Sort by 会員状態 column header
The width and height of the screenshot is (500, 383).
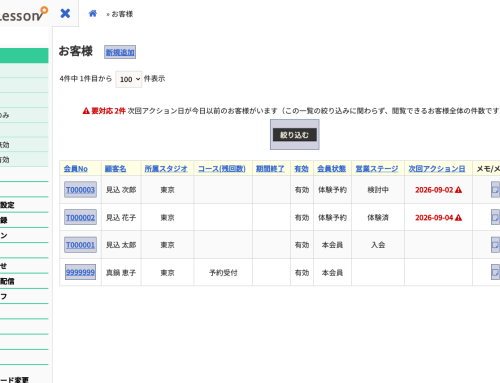tap(332, 169)
